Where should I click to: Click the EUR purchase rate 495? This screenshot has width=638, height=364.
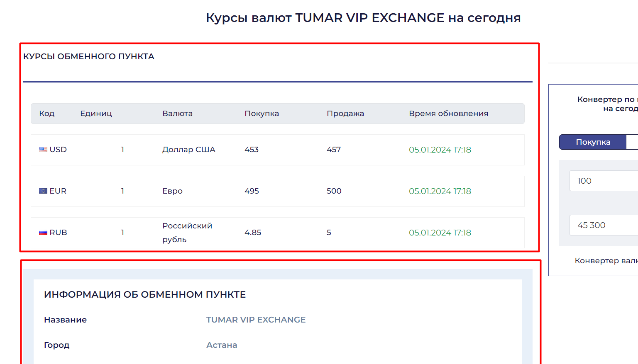252,191
